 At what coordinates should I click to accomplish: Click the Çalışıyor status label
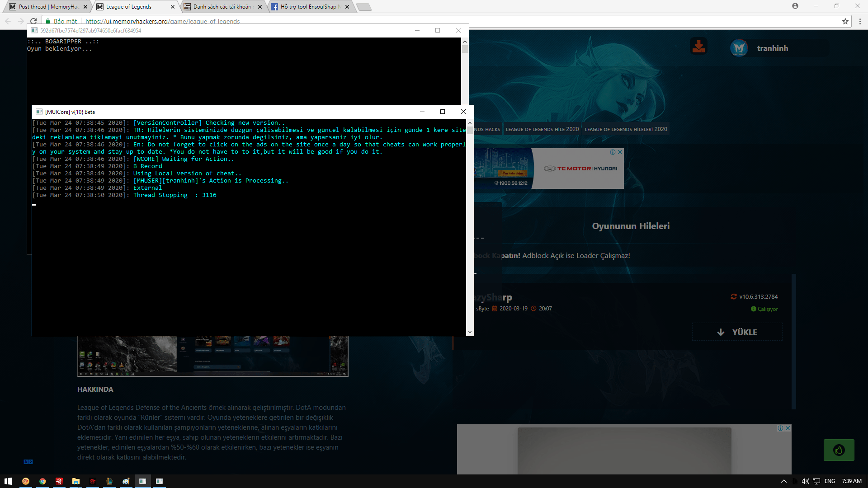point(768,309)
